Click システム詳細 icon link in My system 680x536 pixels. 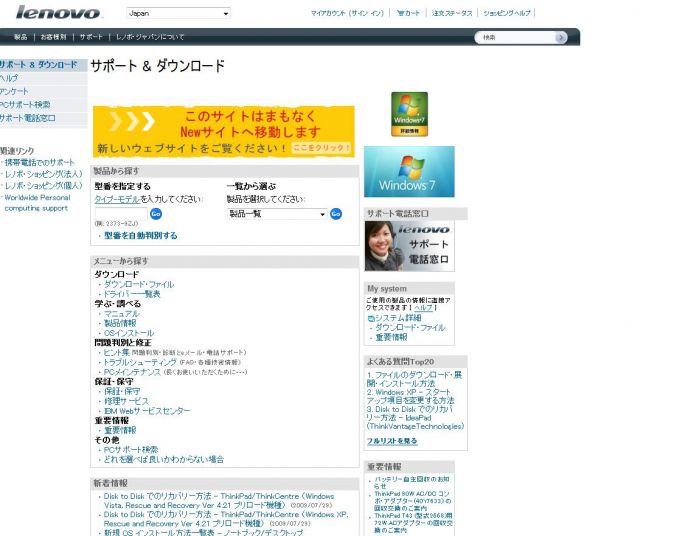tap(395, 318)
